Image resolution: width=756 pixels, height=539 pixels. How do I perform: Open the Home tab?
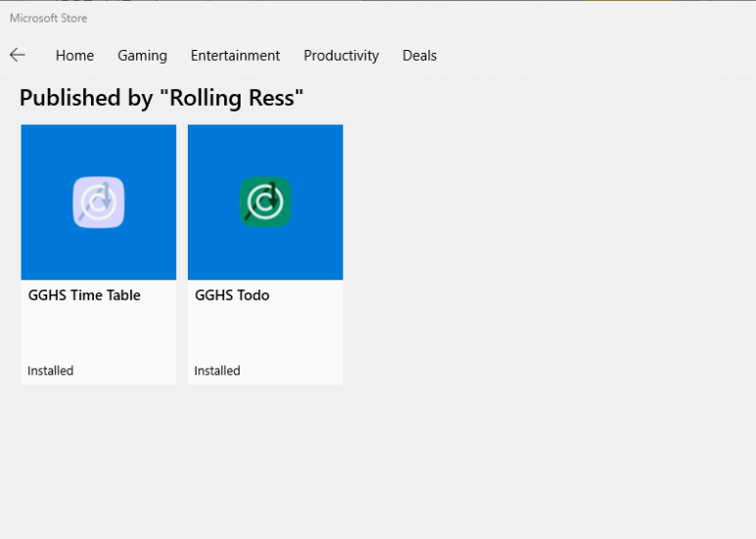pyautogui.click(x=74, y=56)
